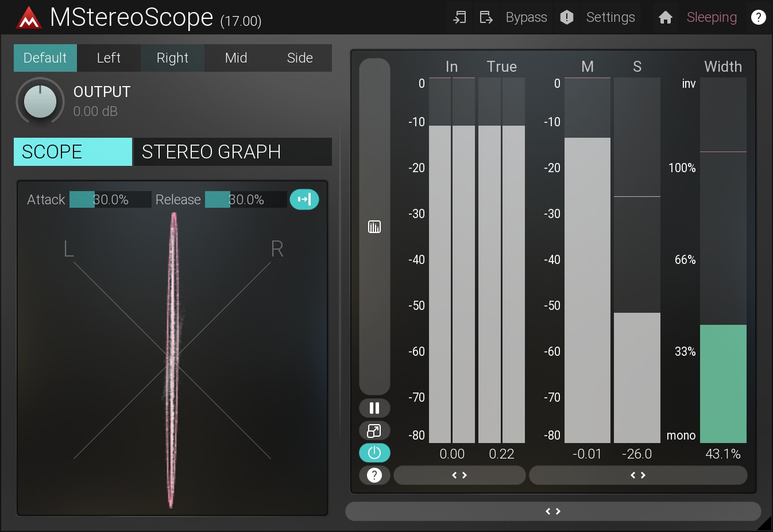
Task: Click the meter bars icon in side strip
Action: [x=374, y=227]
